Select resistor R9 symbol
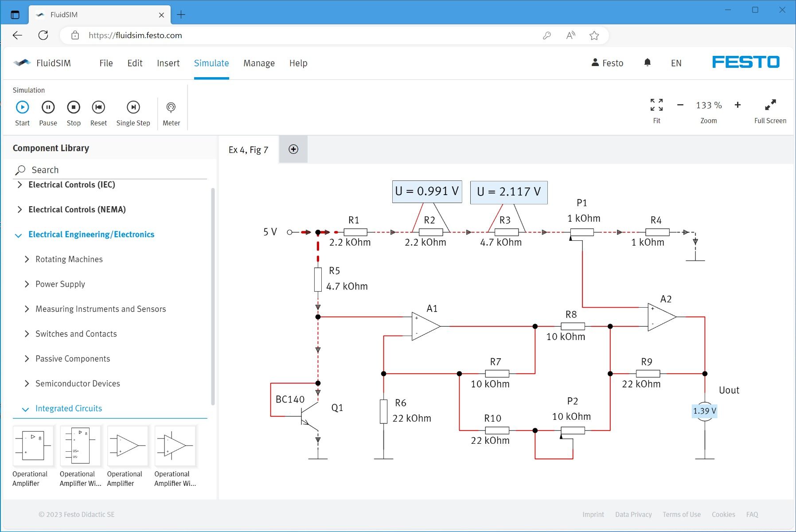796x532 pixels. click(x=648, y=374)
